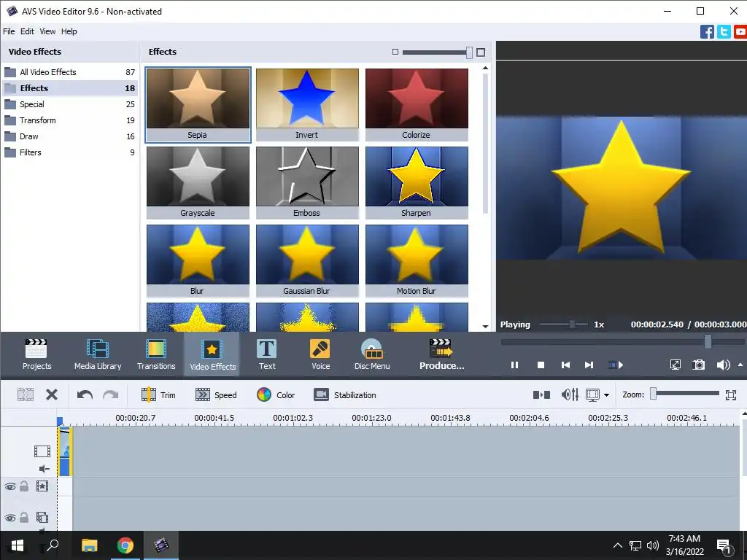Viewport: 747px width, 560px height.
Task: Expand the volume control arrow
Action: 740,365
